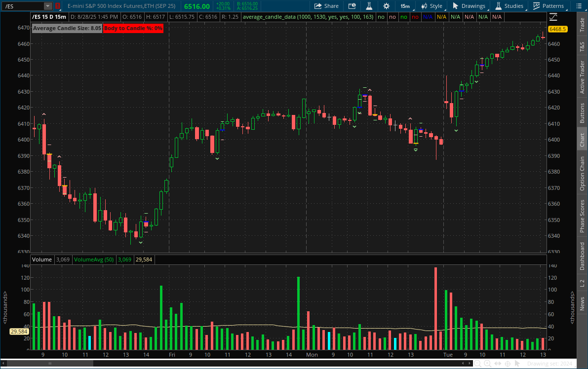
Task: Expand the Style menu
Action: [x=432, y=6]
